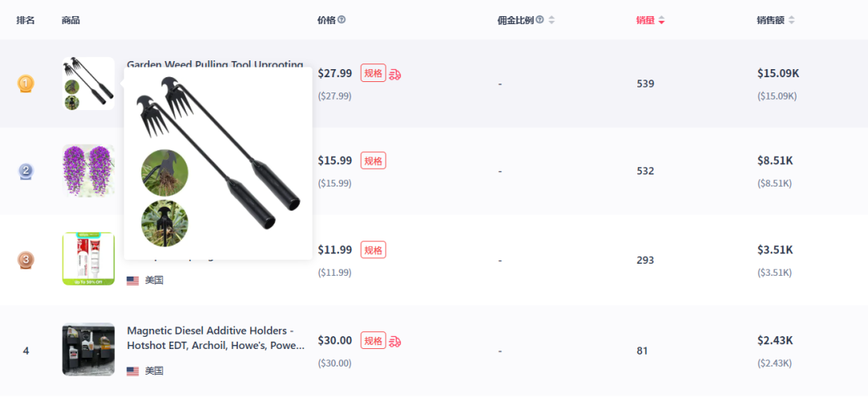This screenshot has width=868, height=402.
Task: Click the Magnetic Diesel Additive Holders thumbnail
Action: coord(88,350)
